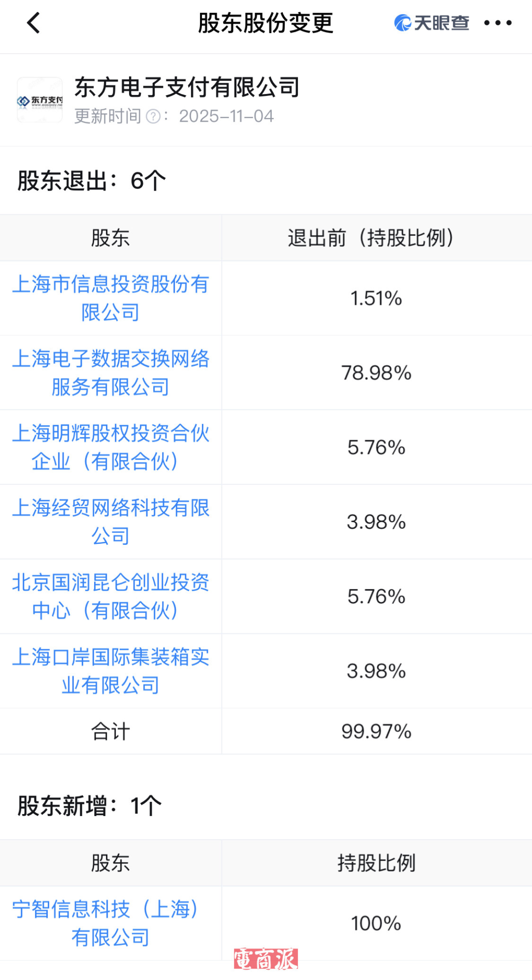This screenshot has height=980, width=532.
Task: Open the three-dot more options menu
Action: click(498, 23)
